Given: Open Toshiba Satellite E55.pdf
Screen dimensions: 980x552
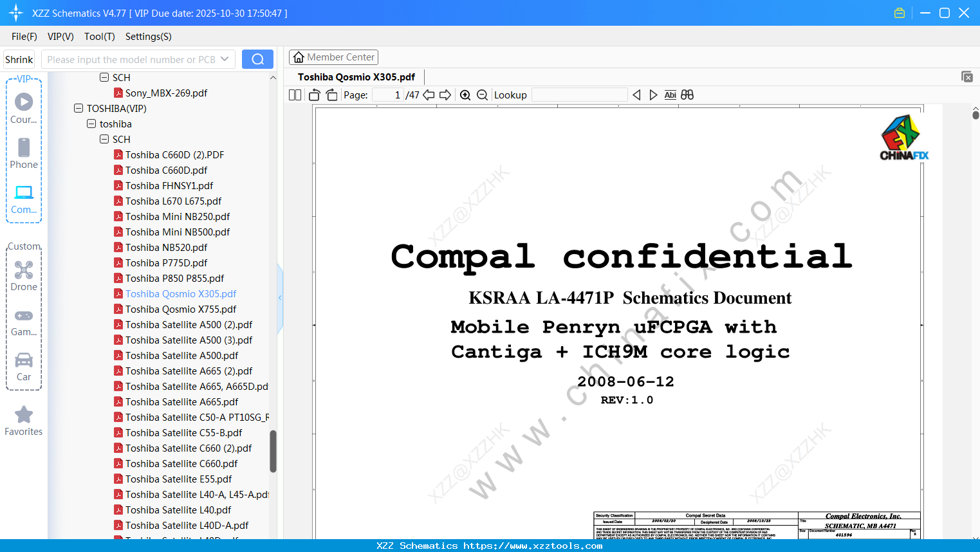Looking at the screenshot, I should 178,479.
